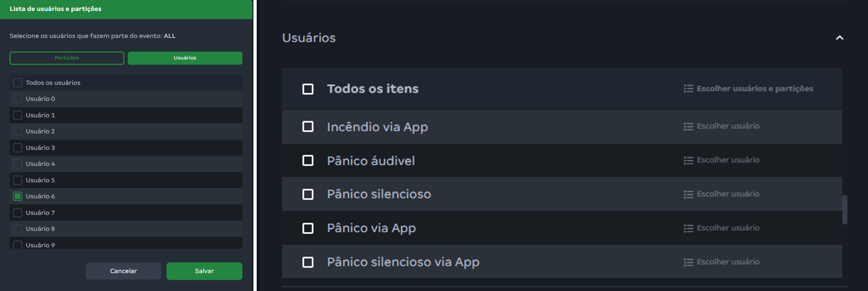The image size is (868, 291).
Task: Uncheck Usuário 6 checkbox
Action: 18,196
